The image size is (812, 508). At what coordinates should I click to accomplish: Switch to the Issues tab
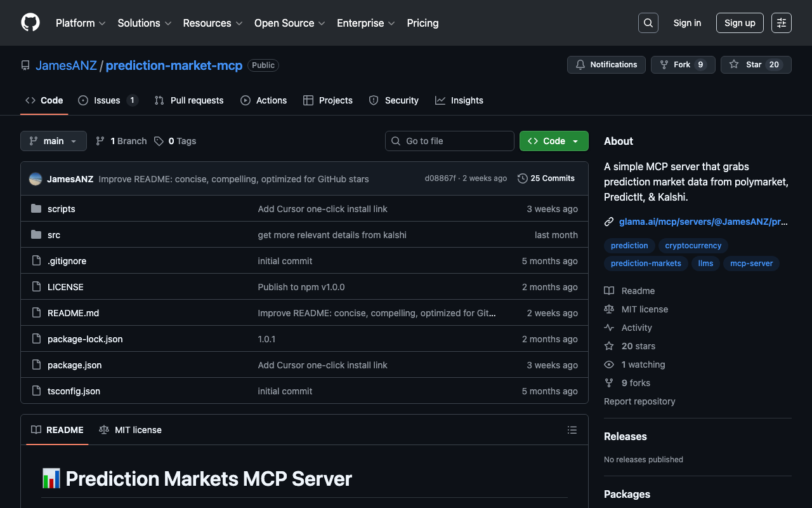(107, 100)
